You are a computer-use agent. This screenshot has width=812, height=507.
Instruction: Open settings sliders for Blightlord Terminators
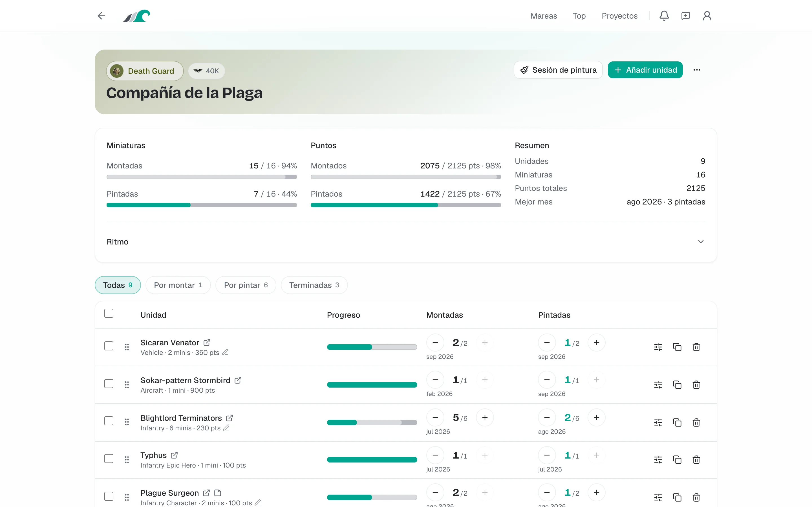pyautogui.click(x=658, y=422)
